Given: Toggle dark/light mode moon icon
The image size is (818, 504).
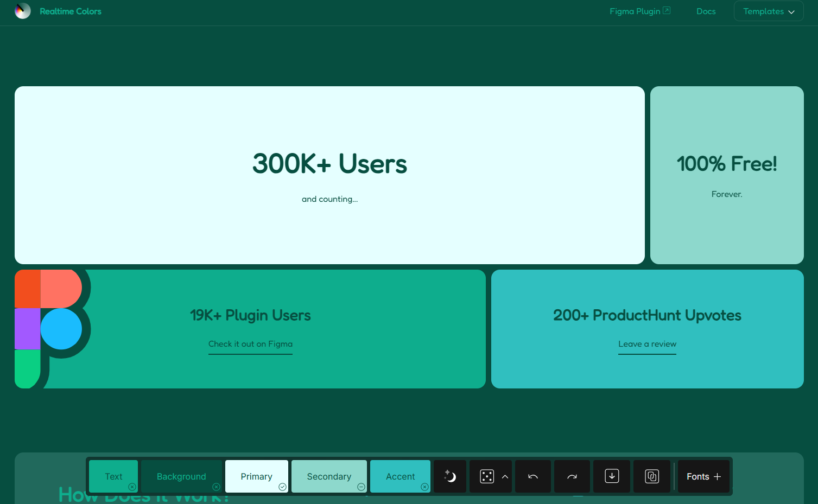Looking at the screenshot, I should point(450,476).
